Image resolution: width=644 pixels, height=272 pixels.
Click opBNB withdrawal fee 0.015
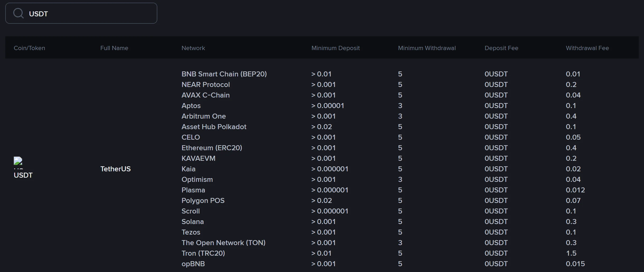(575, 264)
